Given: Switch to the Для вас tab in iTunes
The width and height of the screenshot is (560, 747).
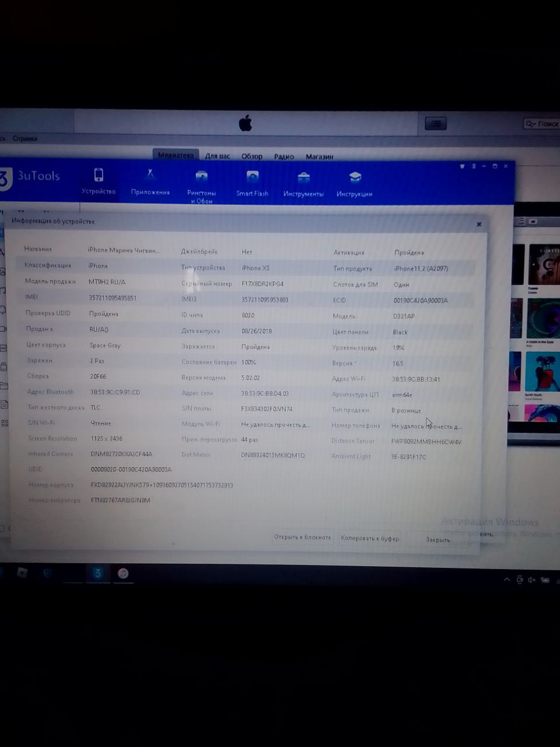Looking at the screenshot, I should (218, 156).
